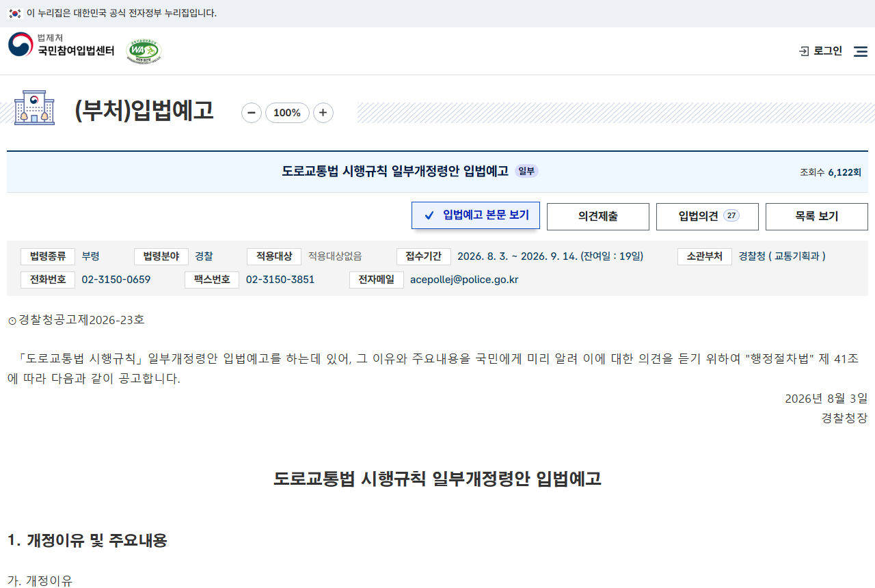
Task: Reset zoom with the 100% button
Action: [x=287, y=113]
